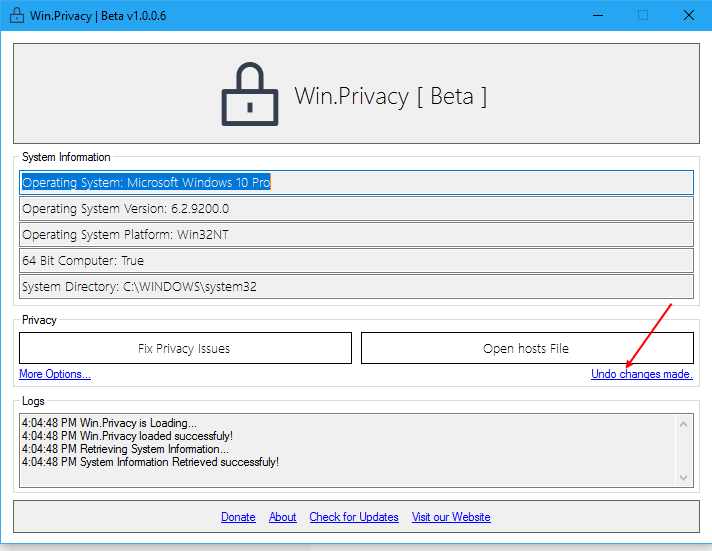Click the Fix Privacy Issues button
The height and width of the screenshot is (551, 712).
(x=185, y=348)
